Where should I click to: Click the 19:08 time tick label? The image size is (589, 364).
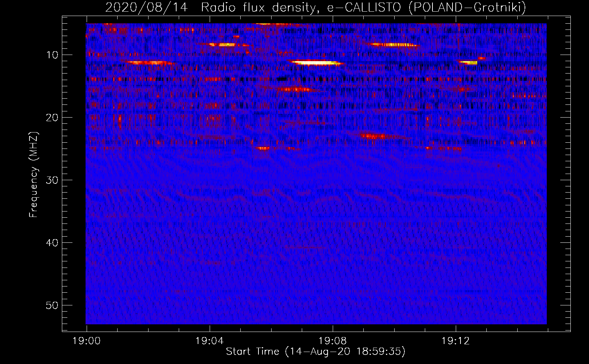(332, 341)
